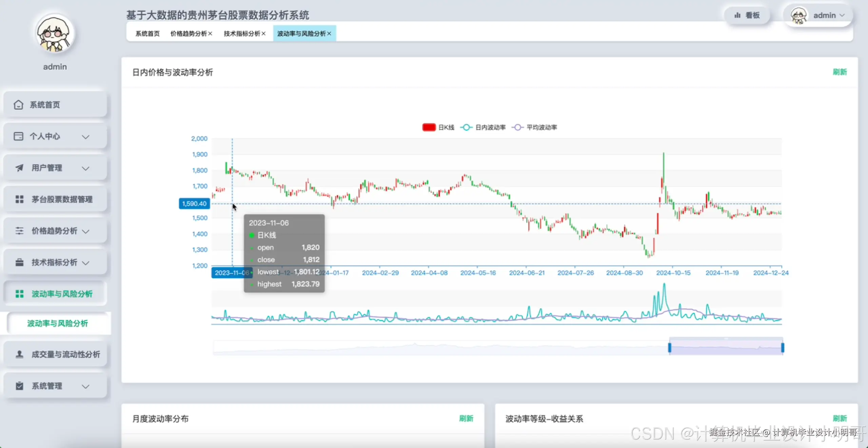
Task: Click the briefcase icon for 技术指标分析
Action: [x=19, y=262]
